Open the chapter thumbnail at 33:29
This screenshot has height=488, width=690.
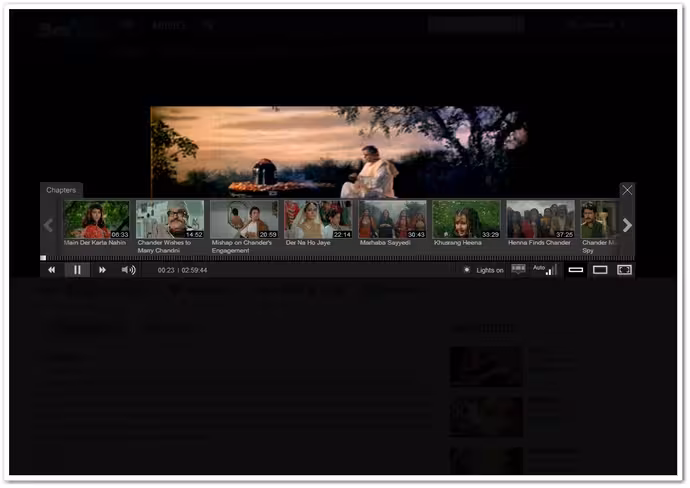pyautogui.click(x=466, y=219)
